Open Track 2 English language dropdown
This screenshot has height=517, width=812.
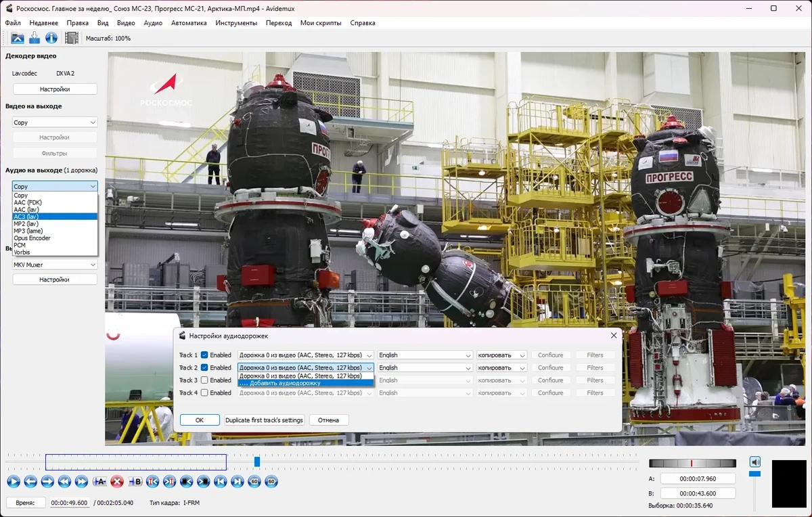click(424, 367)
